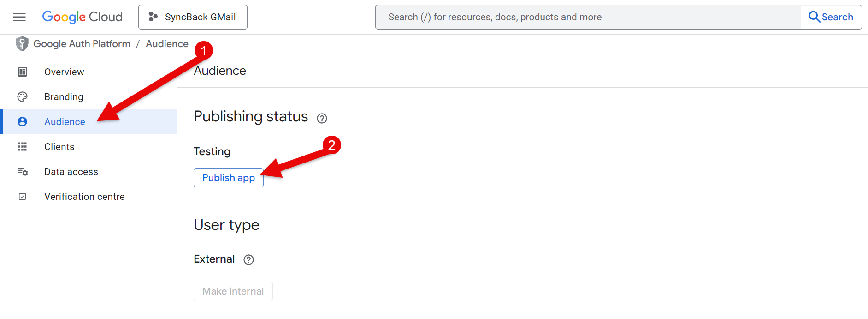Open the SyncBack GMail project picker
This screenshot has height=319, width=868.
193,17
